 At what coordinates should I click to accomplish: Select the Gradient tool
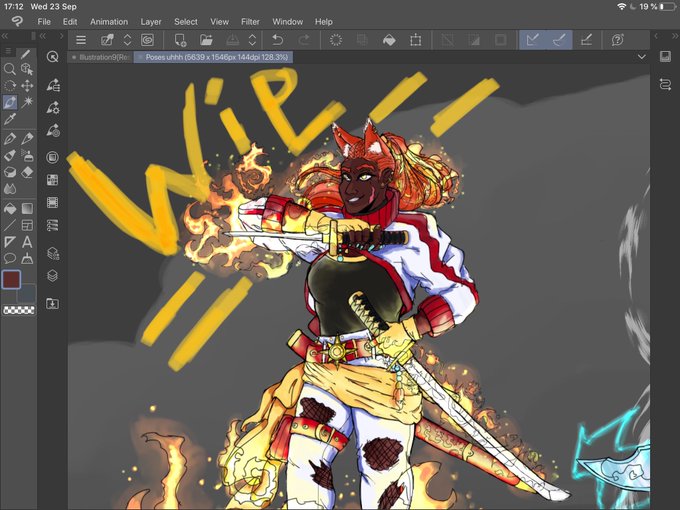(27, 209)
